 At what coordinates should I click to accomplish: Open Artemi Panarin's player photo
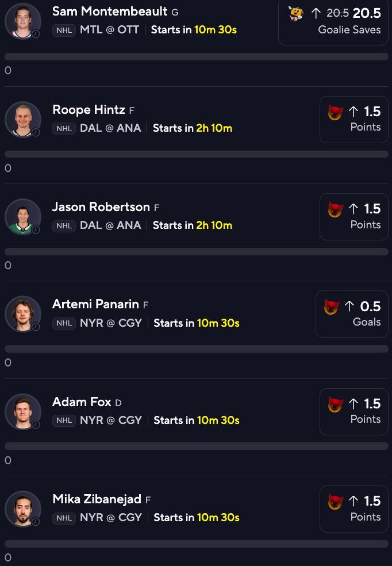pyautogui.click(x=23, y=313)
